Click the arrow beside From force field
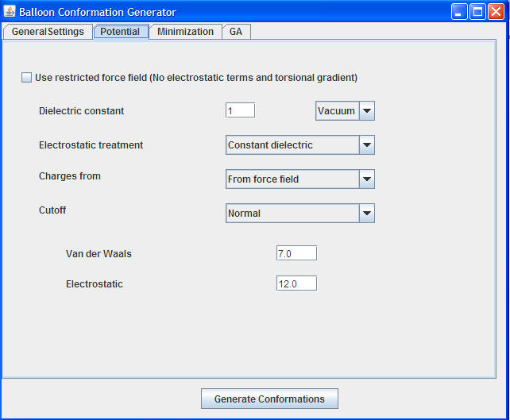The image size is (510, 420). point(366,179)
